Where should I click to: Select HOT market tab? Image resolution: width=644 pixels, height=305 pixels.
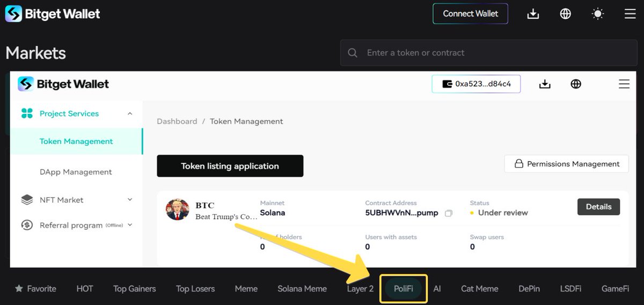click(85, 288)
